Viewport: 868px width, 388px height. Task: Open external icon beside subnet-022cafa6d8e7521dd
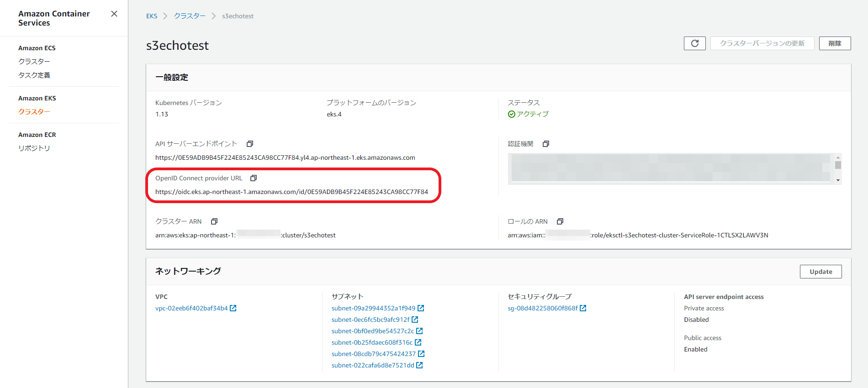pyautogui.click(x=419, y=365)
